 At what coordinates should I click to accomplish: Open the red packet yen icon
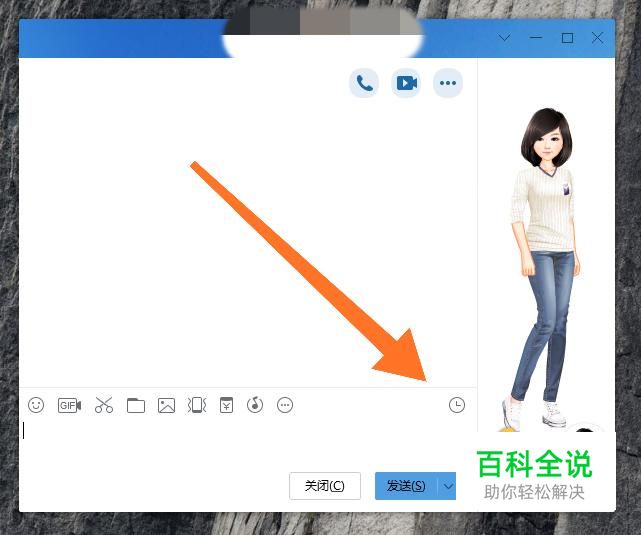pyautogui.click(x=226, y=405)
